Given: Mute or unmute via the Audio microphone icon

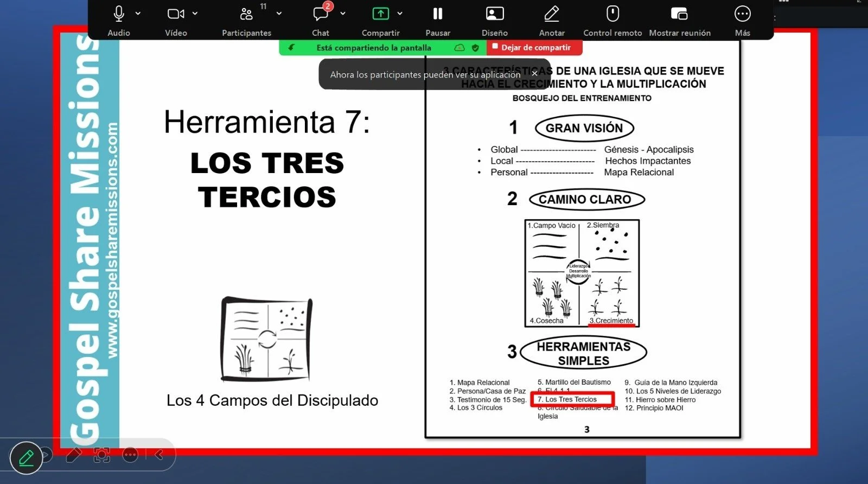Looking at the screenshot, I should coord(119,14).
